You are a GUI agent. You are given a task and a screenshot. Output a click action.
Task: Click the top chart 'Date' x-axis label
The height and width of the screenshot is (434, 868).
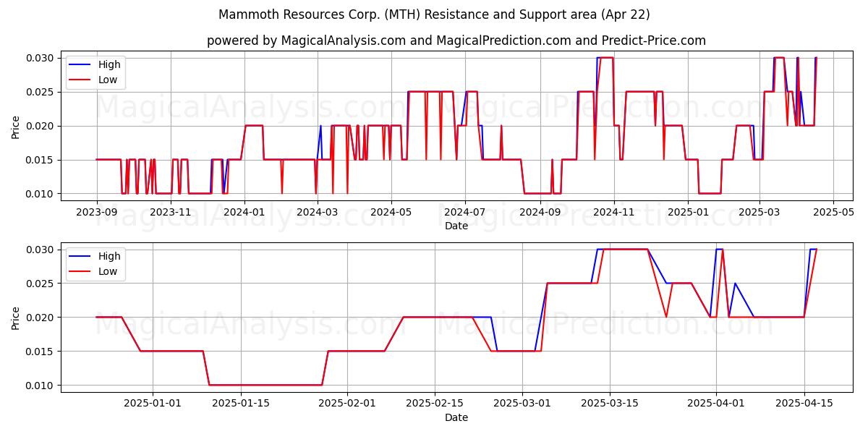456,226
